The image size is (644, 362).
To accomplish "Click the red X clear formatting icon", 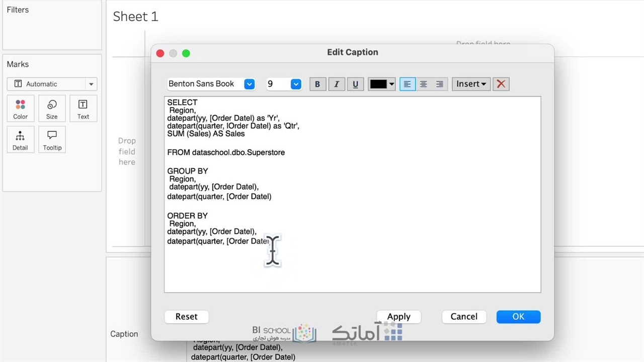I will click(x=501, y=84).
